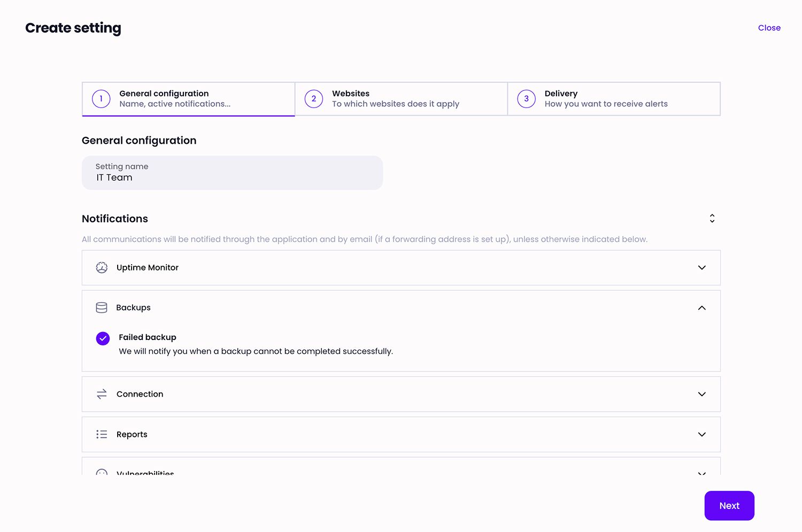Image resolution: width=802 pixels, height=532 pixels.
Task: Click the Close link
Action: [x=769, y=27]
